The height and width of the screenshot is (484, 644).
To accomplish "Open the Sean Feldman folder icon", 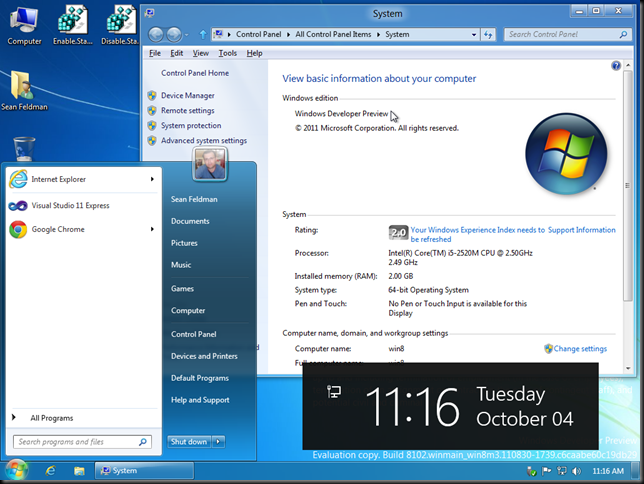I will pyautogui.click(x=23, y=91).
